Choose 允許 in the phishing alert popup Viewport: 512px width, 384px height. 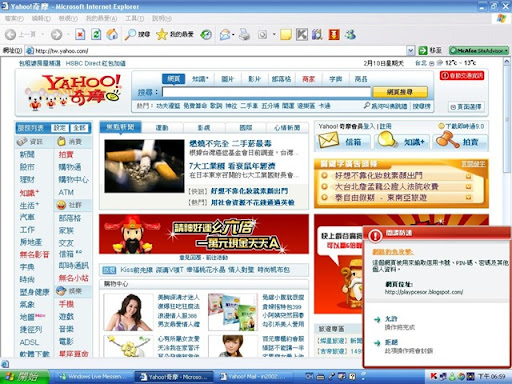coord(391,319)
